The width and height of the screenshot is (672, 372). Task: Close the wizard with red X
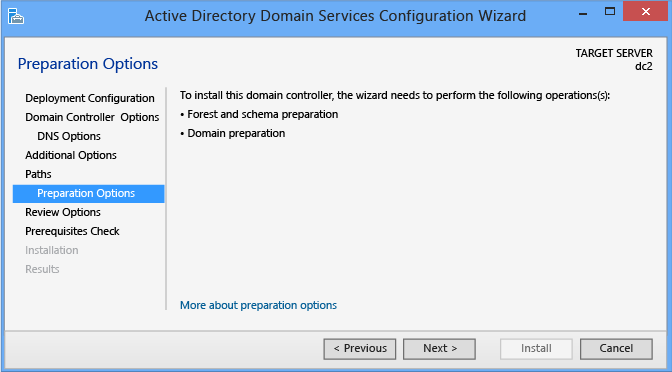point(646,12)
